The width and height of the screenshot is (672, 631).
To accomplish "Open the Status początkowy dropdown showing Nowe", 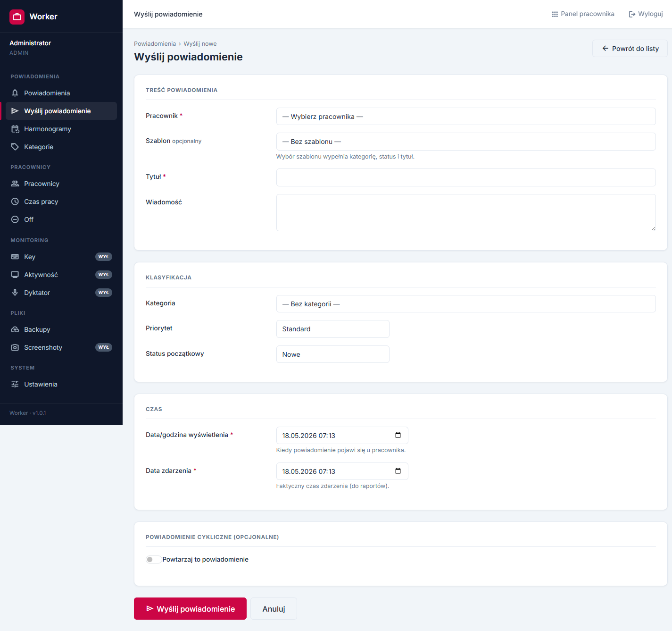I will pos(333,354).
